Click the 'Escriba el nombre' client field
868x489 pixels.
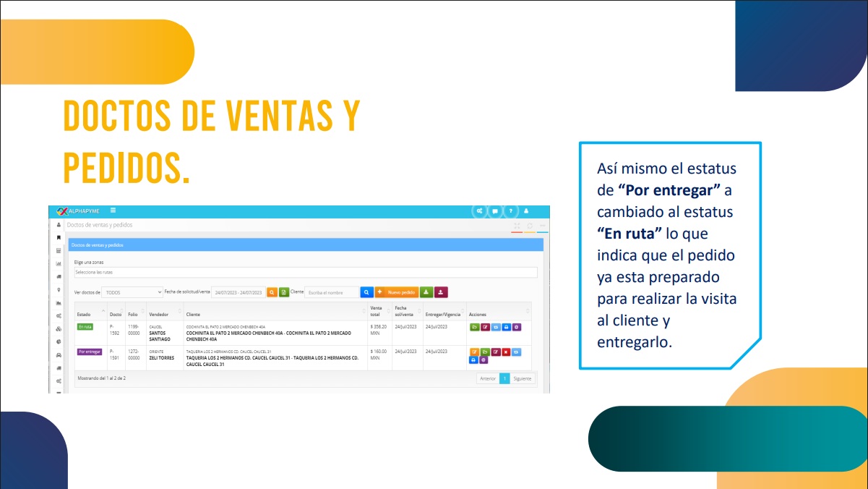(x=332, y=292)
